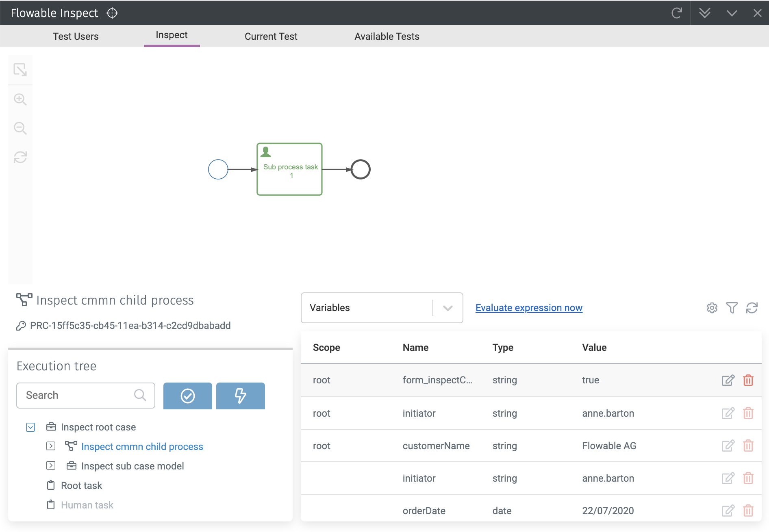Click the diagram resize arrow icon

tap(20, 70)
